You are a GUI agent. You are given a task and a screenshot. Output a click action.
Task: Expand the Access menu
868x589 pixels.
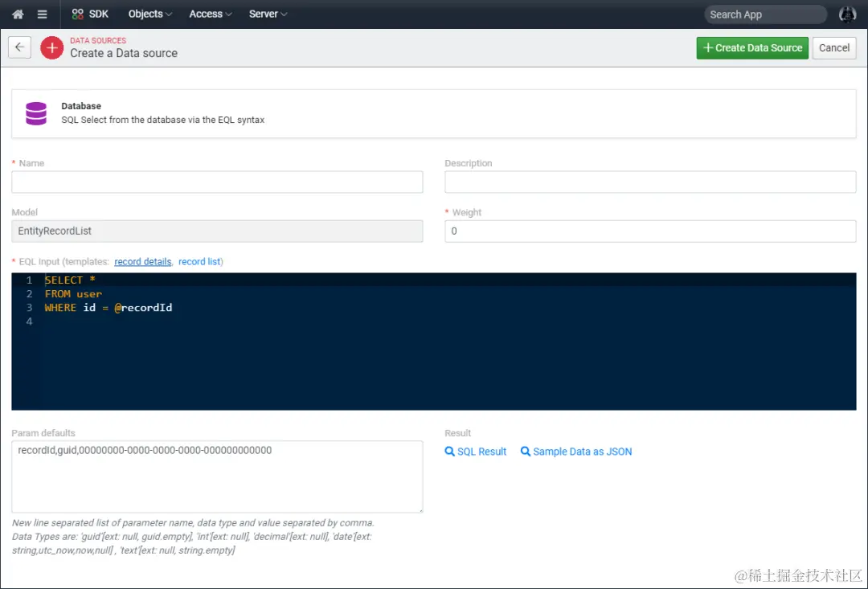211,14
